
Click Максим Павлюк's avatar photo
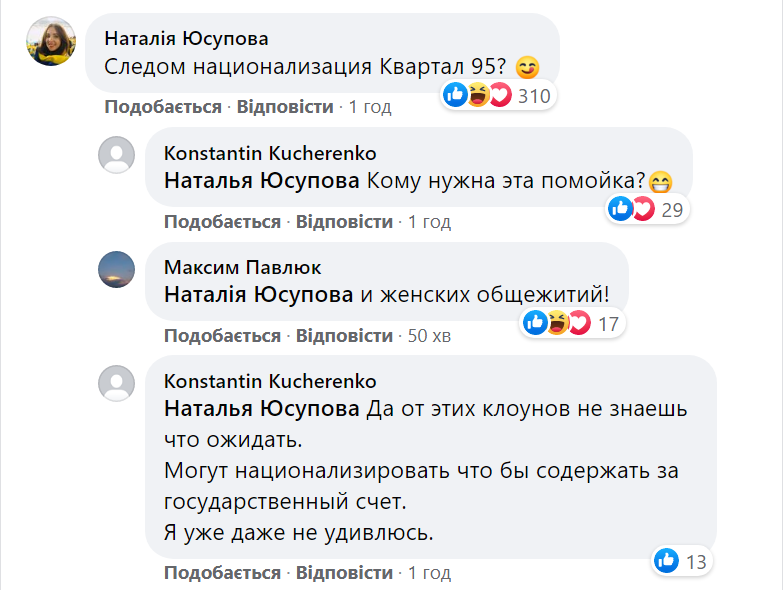(117, 269)
